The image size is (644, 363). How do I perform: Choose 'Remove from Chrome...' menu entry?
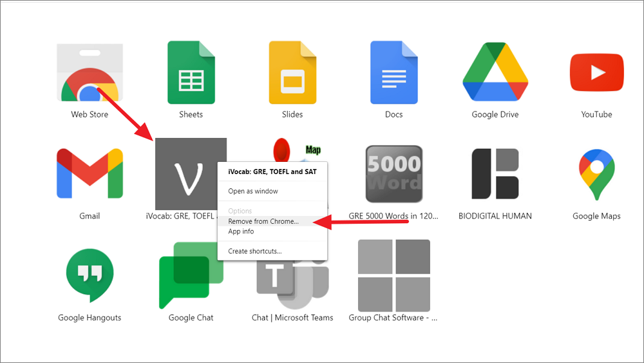click(x=272, y=221)
